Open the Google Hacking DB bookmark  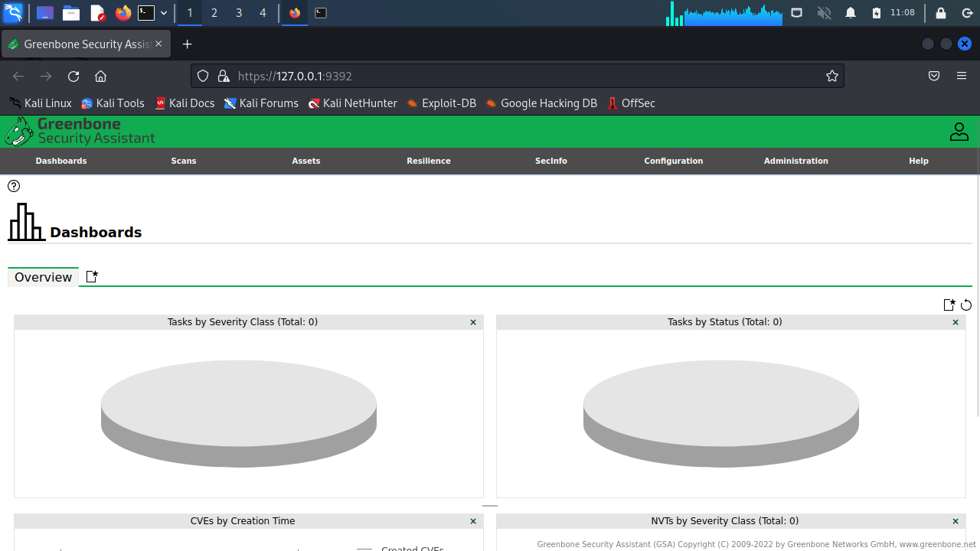[x=541, y=103]
